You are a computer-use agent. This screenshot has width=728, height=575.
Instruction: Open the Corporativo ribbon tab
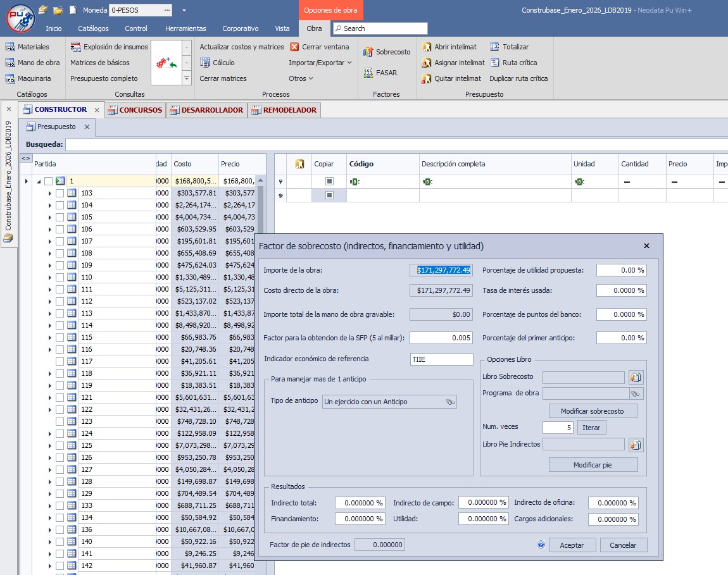tap(241, 28)
